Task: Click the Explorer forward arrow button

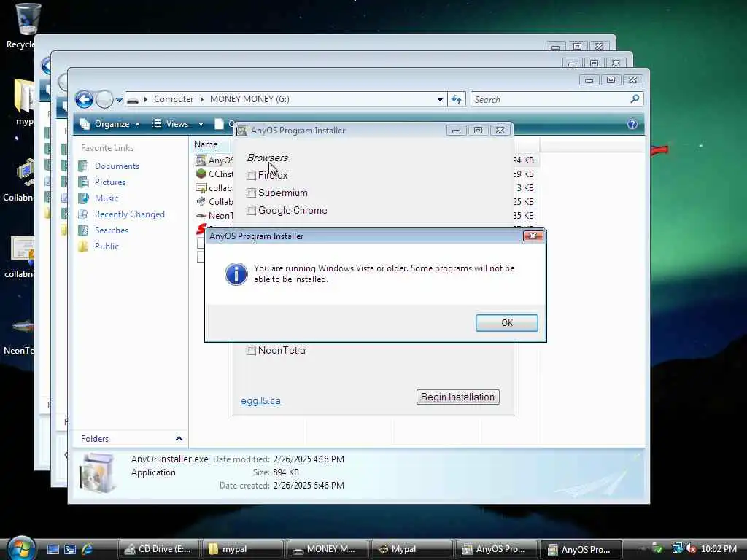Action: point(104,99)
